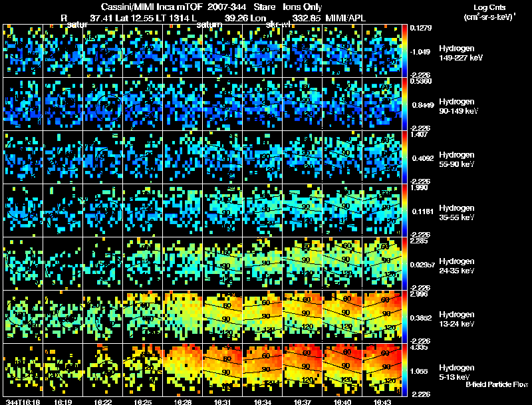Click the 'Log Cnts' legend title
The width and height of the screenshot is (532, 405).
pyautogui.click(x=489, y=7)
